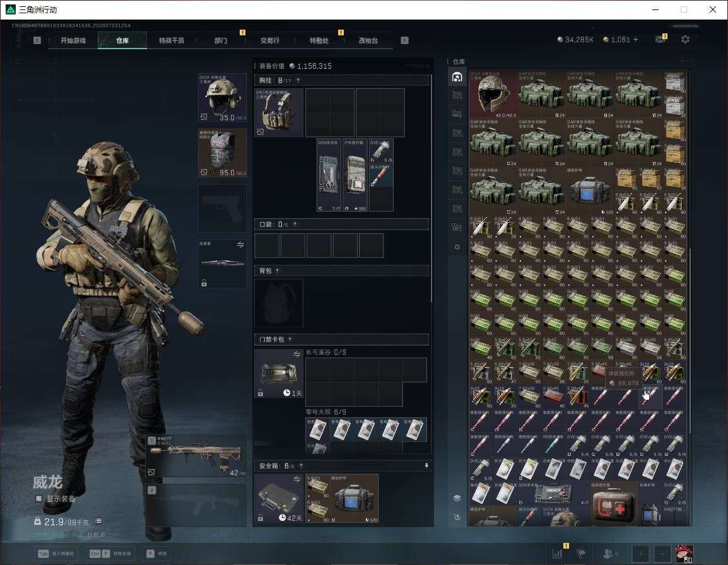Image resolution: width=728 pixels, height=565 pixels.
Task: Select the equipped helmet slot 35.0
Action: (223, 98)
